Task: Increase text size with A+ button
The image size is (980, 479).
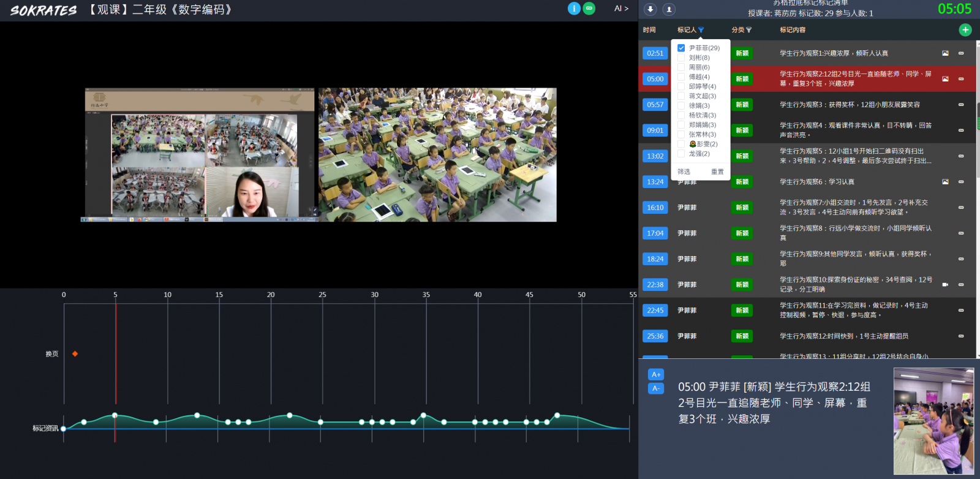Action: click(x=656, y=374)
